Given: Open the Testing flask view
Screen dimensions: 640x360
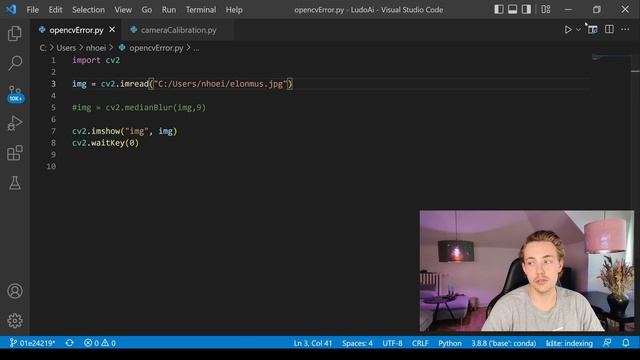Looking at the screenshot, I should click(15, 183).
